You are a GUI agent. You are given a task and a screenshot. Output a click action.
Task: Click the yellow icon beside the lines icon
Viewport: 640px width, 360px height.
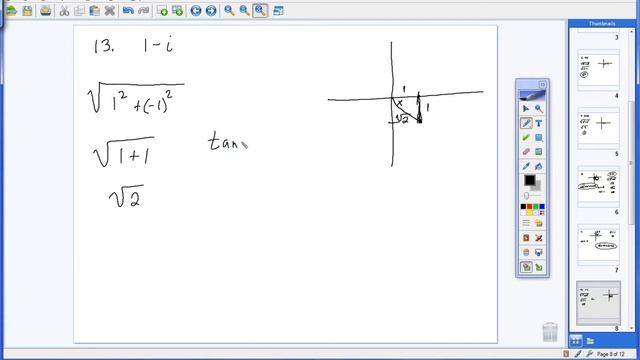tap(539, 223)
